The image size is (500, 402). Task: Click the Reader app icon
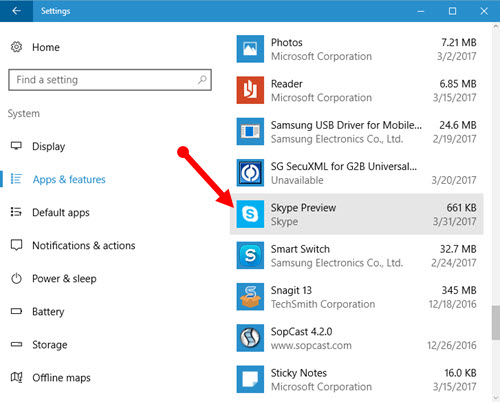[250, 90]
